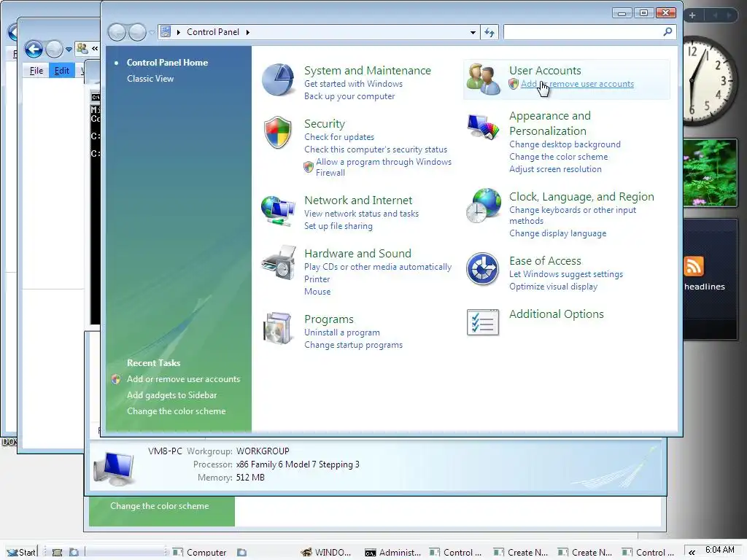Click the computer icon in the details pane
The width and height of the screenshot is (747, 560).
click(x=114, y=468)
